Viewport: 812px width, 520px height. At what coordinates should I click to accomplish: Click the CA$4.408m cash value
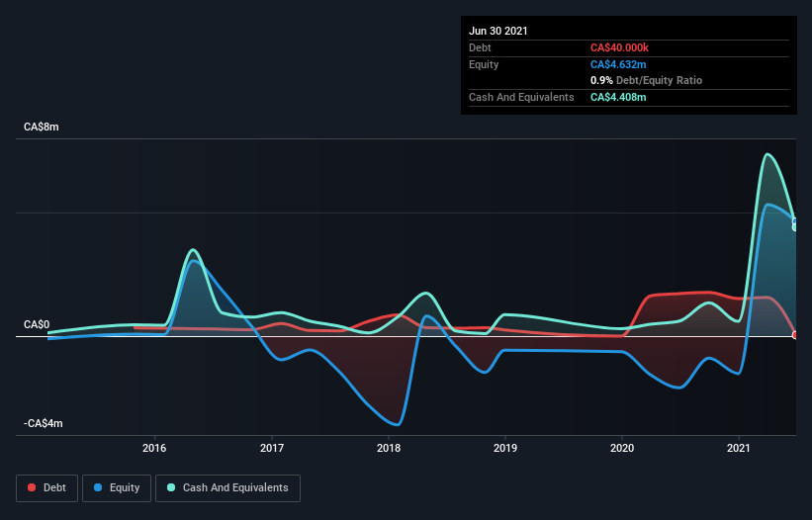618,97
